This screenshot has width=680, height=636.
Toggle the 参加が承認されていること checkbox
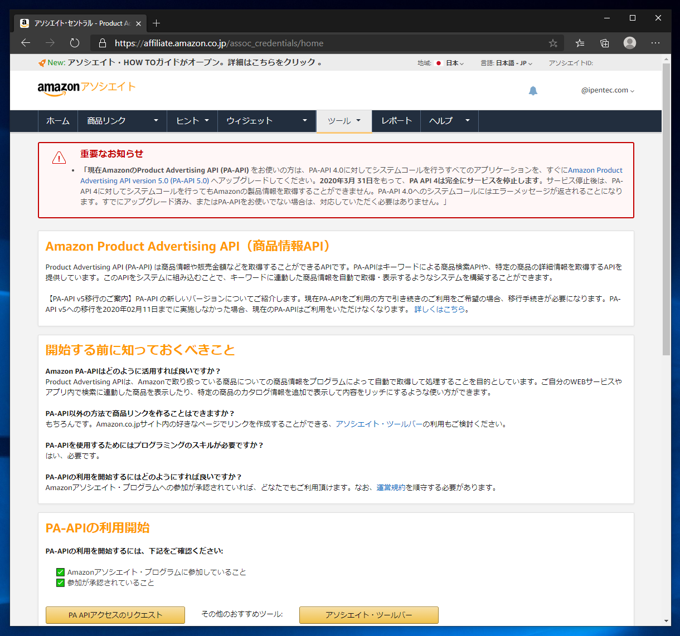60,583
